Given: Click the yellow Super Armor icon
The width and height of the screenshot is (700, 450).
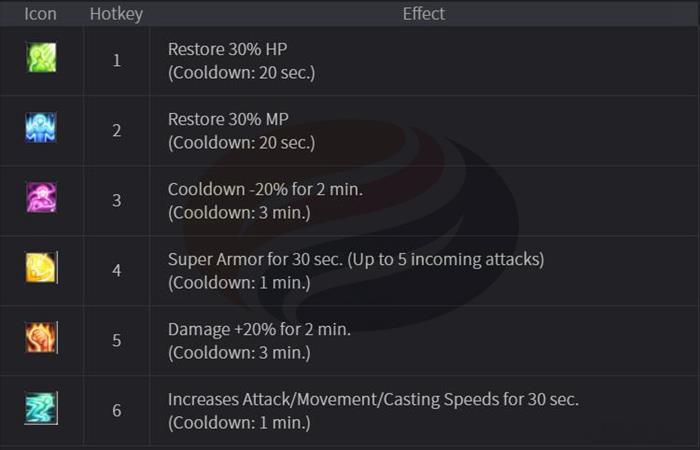Looking at the screenshot, I should tap(41, 268).
